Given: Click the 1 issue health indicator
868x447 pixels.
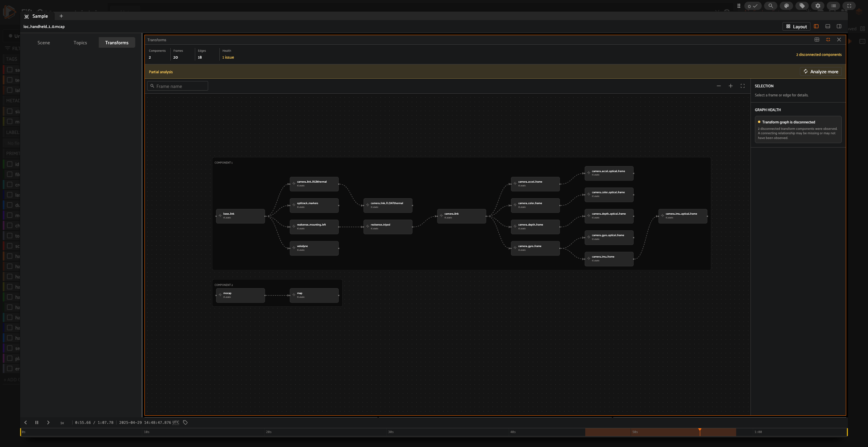Looking at the screenshot, I should tap(228, 57).
